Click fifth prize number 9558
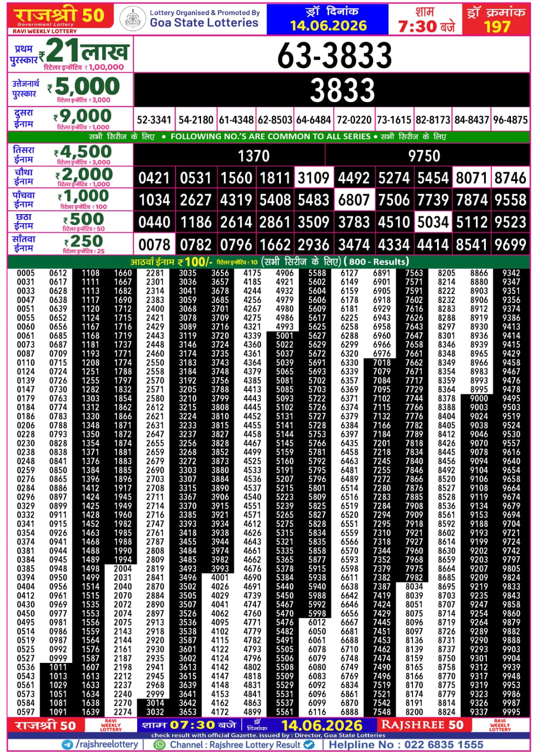 (510, 200)
